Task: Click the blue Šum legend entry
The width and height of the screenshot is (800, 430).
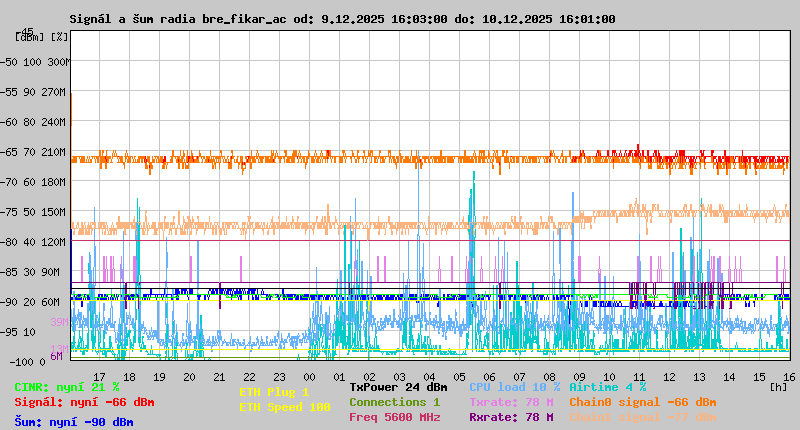Action: point(73,422)
